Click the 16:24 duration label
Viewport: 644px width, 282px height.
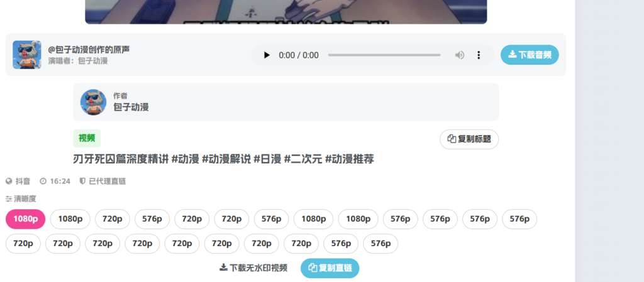tap(55, 181)
